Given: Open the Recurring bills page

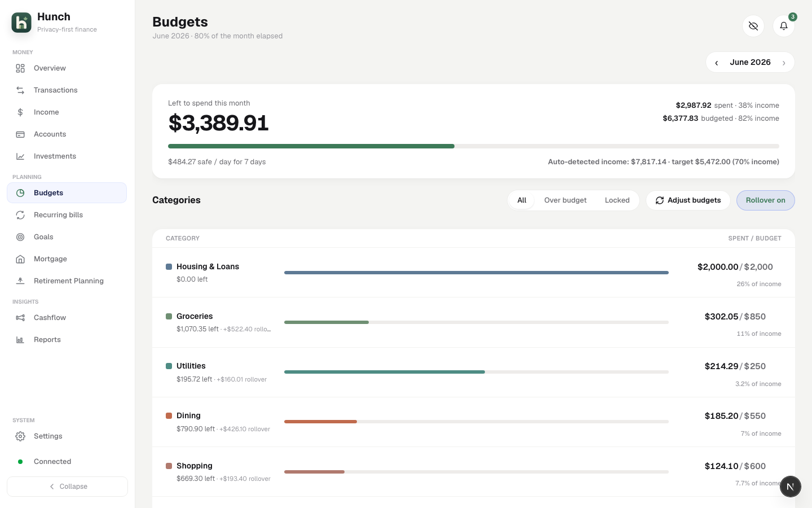Looking at the screenshot, I should tap(67, 215).
